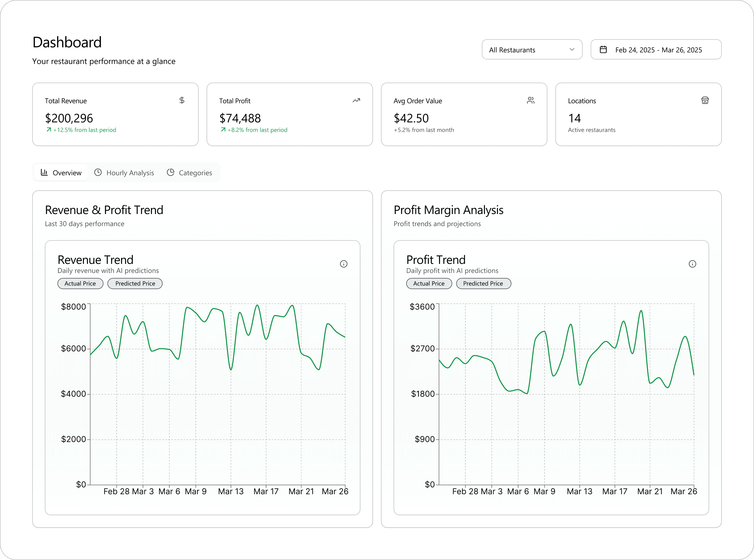
Task: Click the users icon on Avg Order Value
Action: point(530,100)
